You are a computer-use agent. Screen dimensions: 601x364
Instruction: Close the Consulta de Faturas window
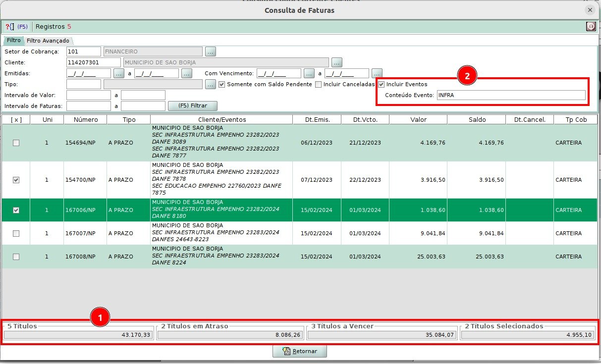590,10
